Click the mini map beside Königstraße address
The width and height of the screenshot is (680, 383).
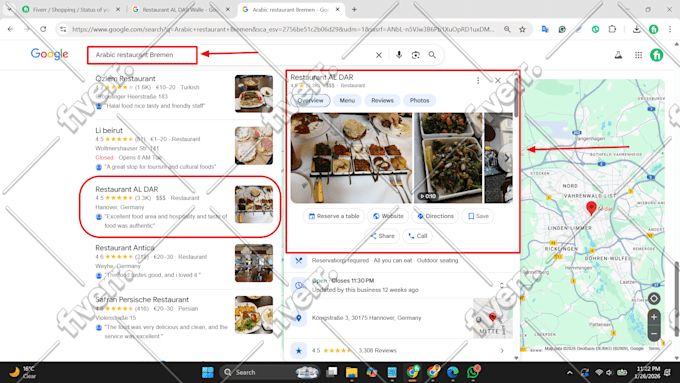492,318
